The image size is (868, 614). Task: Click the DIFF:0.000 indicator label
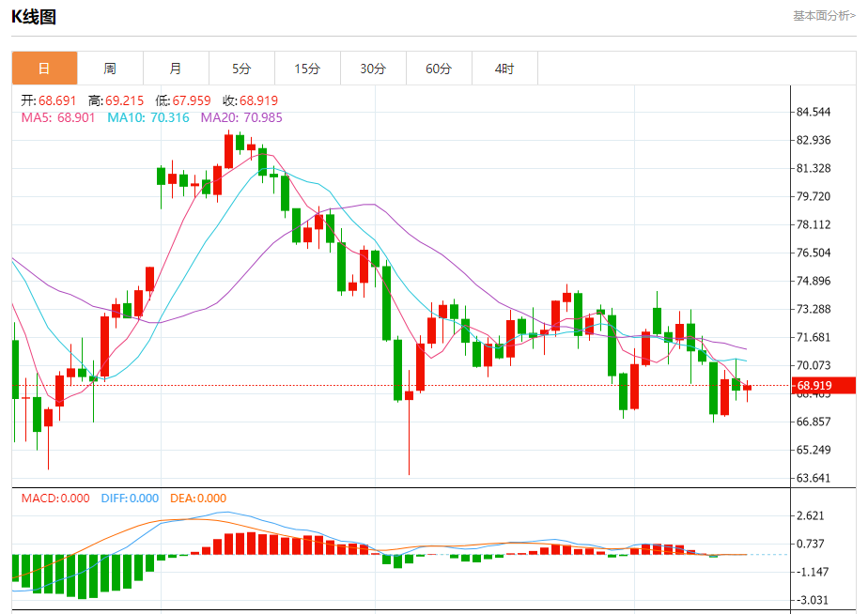coord(130,498)
